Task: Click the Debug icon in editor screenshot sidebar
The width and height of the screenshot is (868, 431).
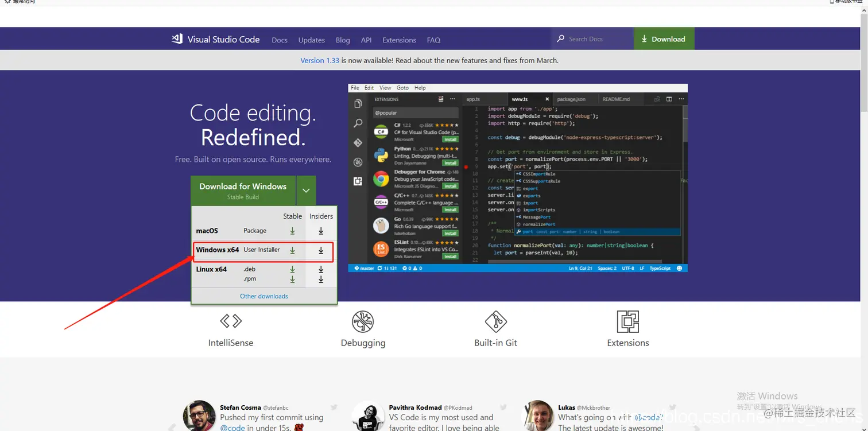Action: [x=358, y=162]
